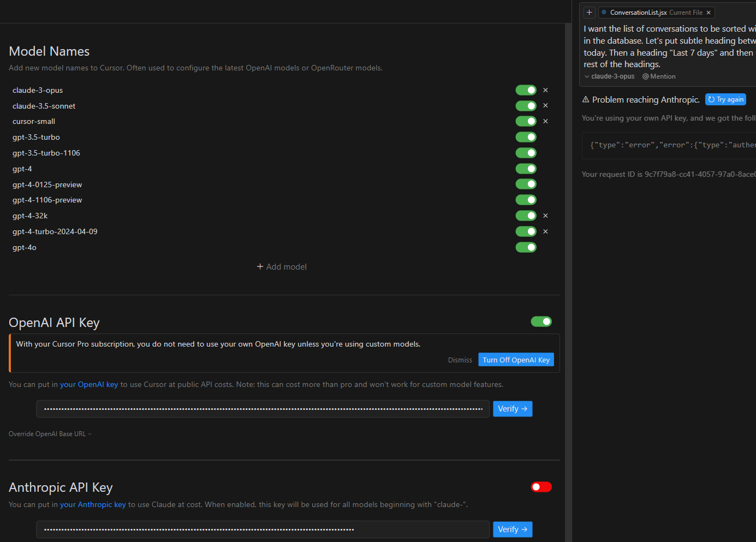Screen dimensions: 756x542
Task: Open the claude-3-opus model dropdown in chat
Action: point(610,76)
